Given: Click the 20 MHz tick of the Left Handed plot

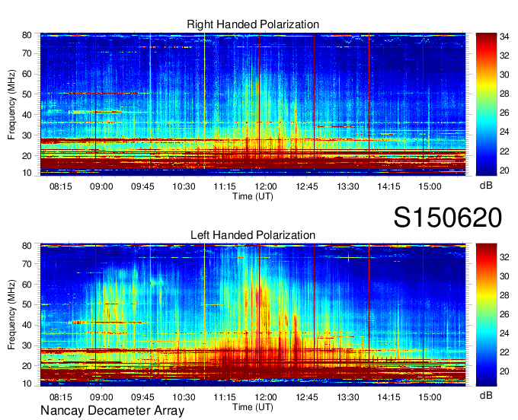Looking at the screenshot, I should coord(27,366).
